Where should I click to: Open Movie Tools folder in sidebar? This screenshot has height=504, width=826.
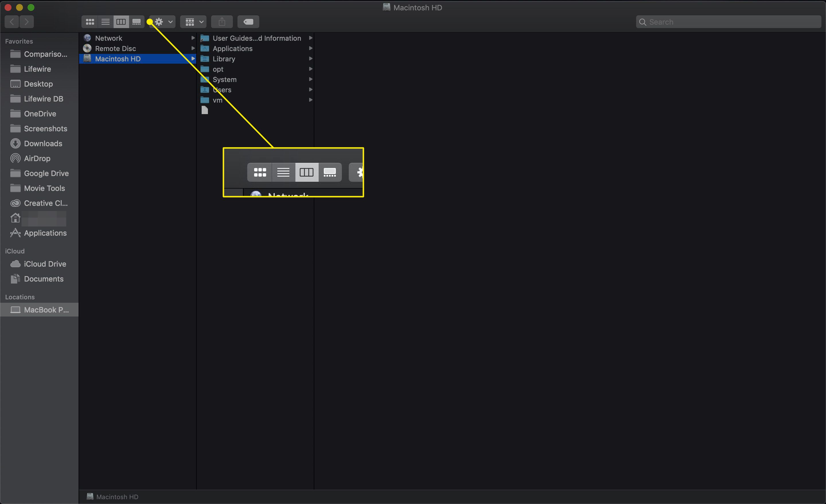coord(39,188)
